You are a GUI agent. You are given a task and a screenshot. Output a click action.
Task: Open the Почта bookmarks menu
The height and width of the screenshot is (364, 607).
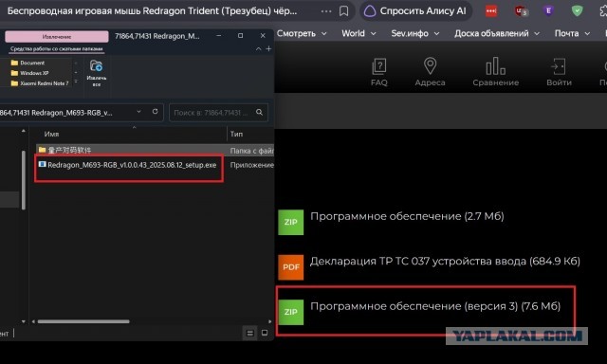pos(572,34)
